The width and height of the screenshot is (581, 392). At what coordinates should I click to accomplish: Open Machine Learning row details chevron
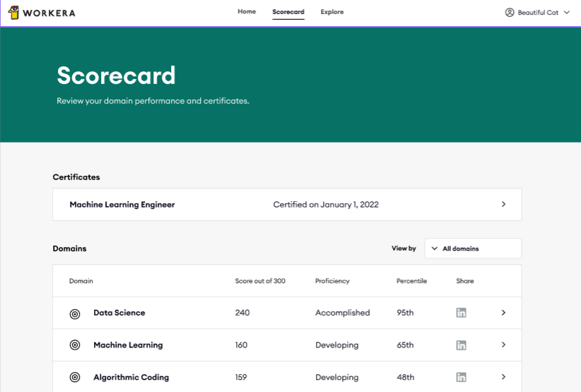tap(503, 345)
